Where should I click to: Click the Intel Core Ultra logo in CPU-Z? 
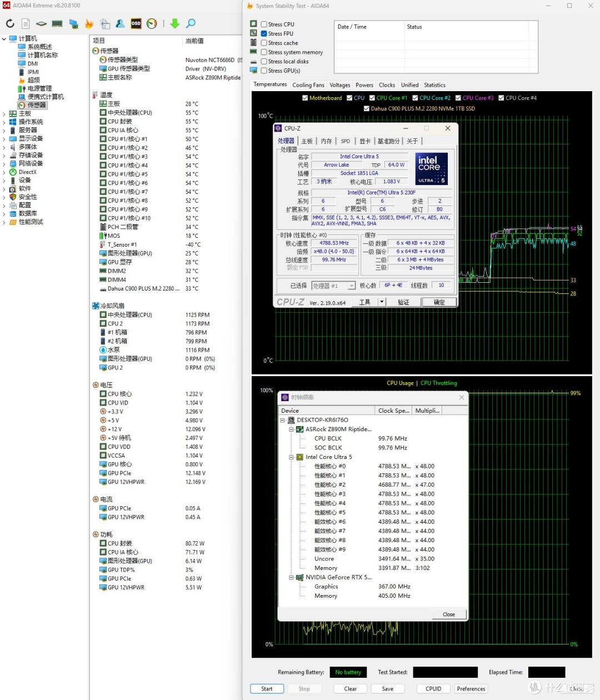(431, 169)
